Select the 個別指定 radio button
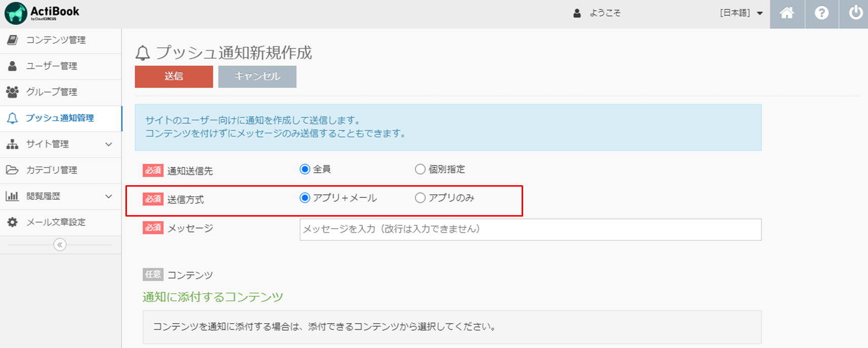The height and width of the screenshot is (348, 868). (420, 169)
